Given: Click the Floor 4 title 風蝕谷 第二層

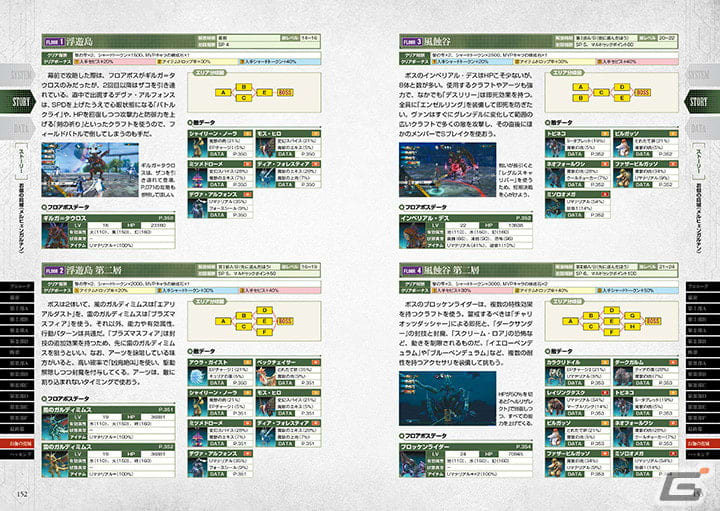Looking at the screenshot, I should (452, 270).
